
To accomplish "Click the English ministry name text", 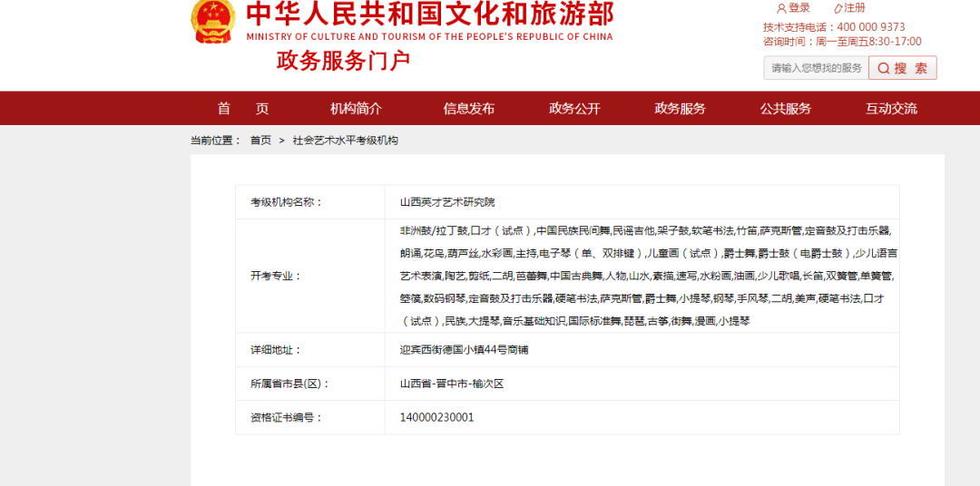I will click(x=430, y=37).
